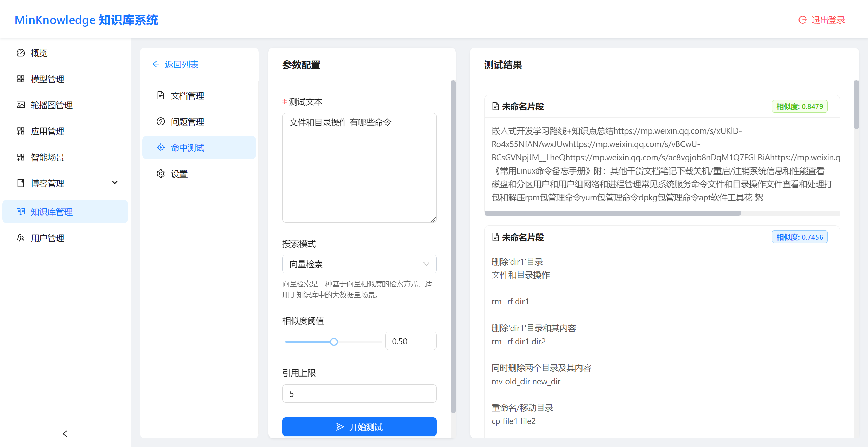This screenshot has height=447, width=868.
Task: Click the 设置 gear icon
Action: [x=161, y=174]
